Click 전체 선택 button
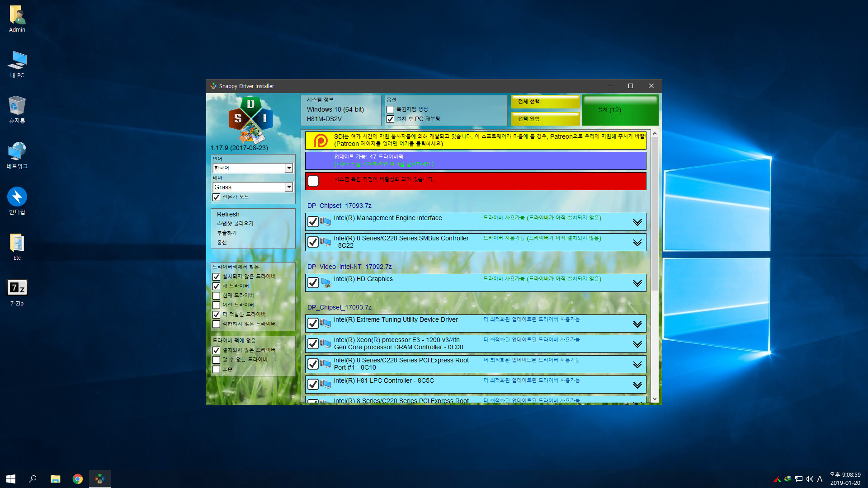 pos(546,102)
